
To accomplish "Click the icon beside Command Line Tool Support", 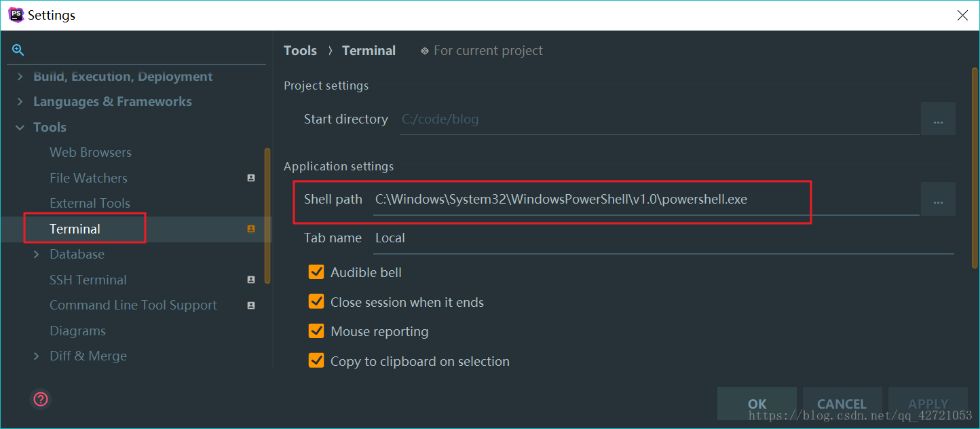I will (x=251, y=305).
